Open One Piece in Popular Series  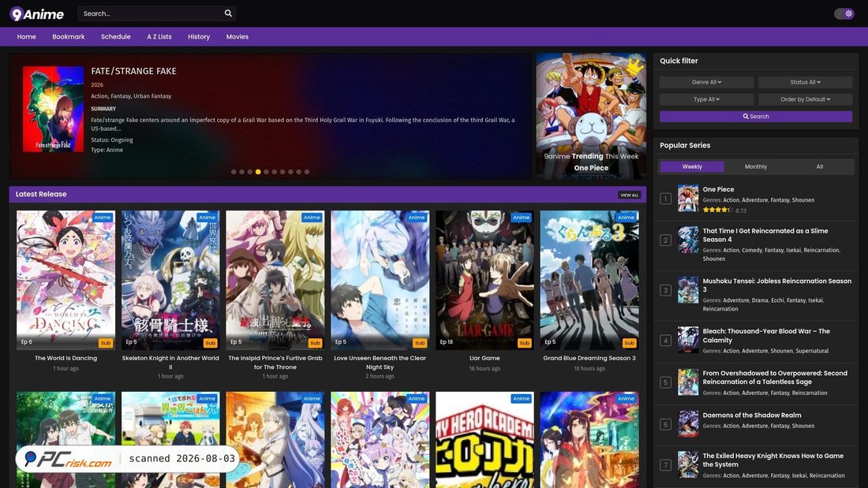click(718, 189)
